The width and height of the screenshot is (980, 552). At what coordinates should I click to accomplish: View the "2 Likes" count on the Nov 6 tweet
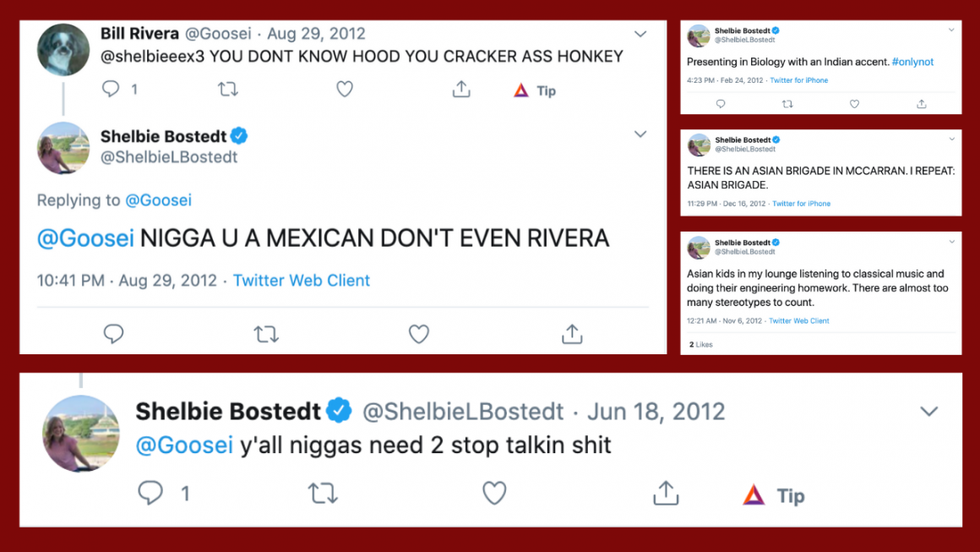[x=701, y=345]
